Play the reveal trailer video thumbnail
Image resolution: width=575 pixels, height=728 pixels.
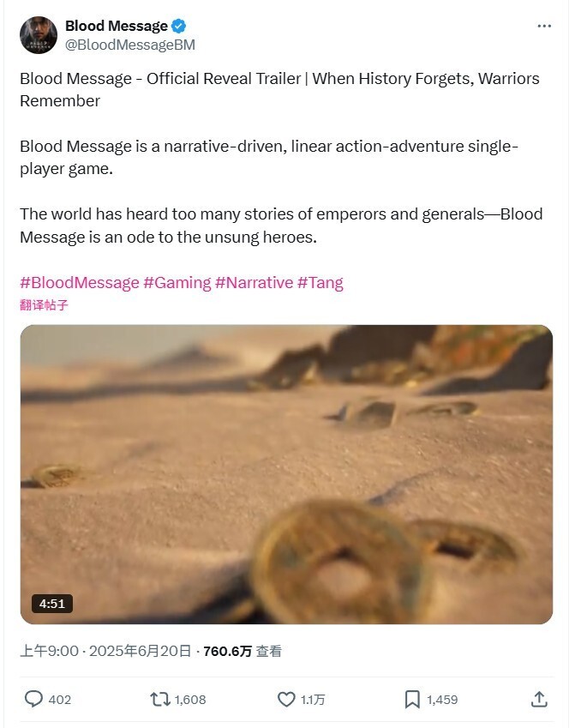(286, 474)
